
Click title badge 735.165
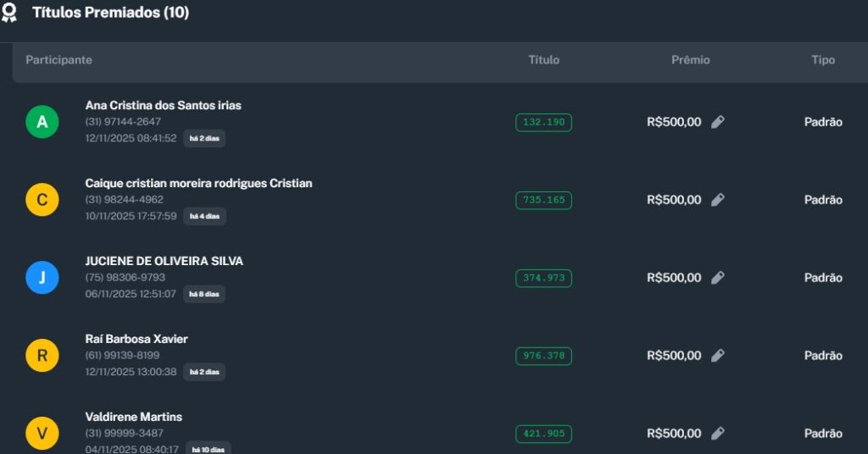tap(543, 200)
